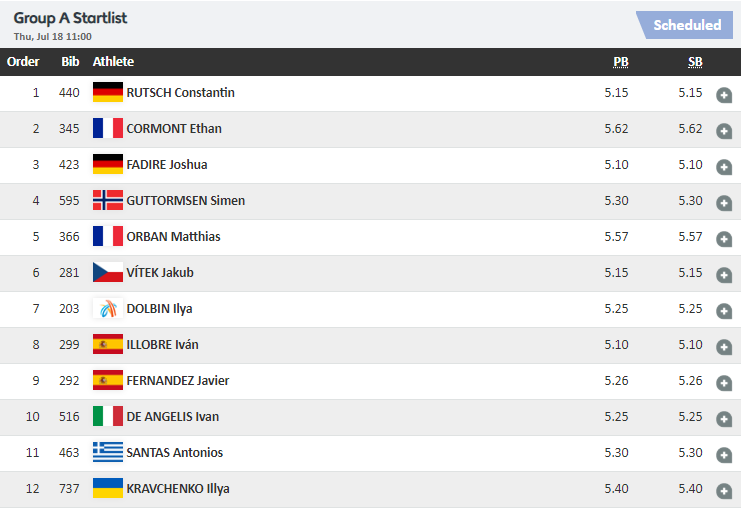This screenshot has height=509, width=742.
Task: Expand VÍTEK Jakub row details
Action: coord(724,275)
